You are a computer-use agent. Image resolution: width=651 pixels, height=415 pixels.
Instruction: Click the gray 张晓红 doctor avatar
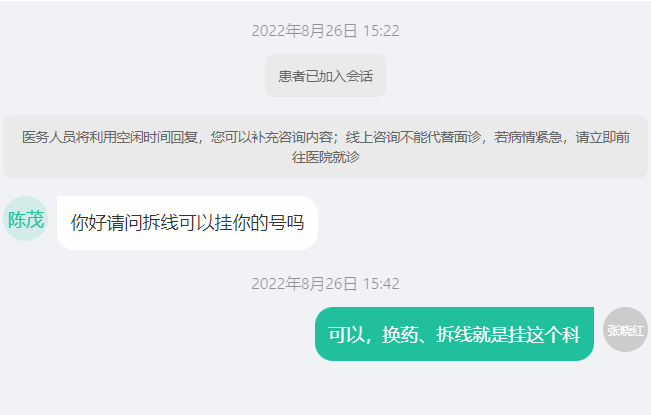pos(625,330)
